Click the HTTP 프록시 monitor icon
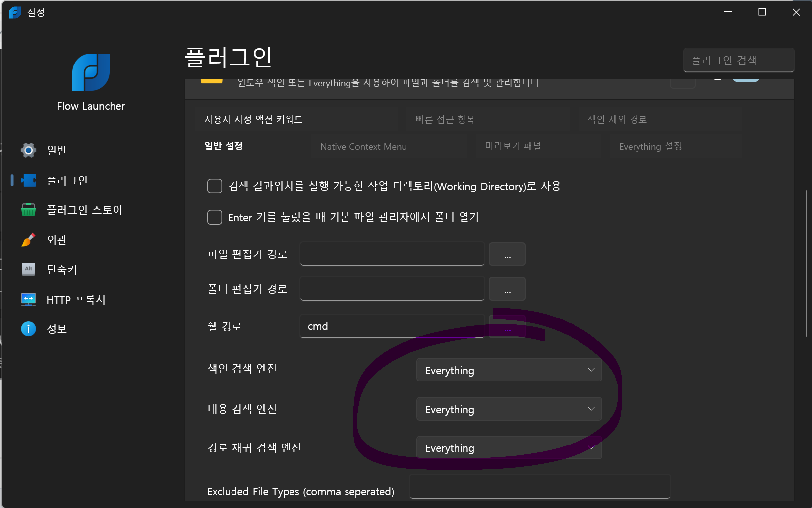Viewport: 812px width, 508px height. click(28, 299)
